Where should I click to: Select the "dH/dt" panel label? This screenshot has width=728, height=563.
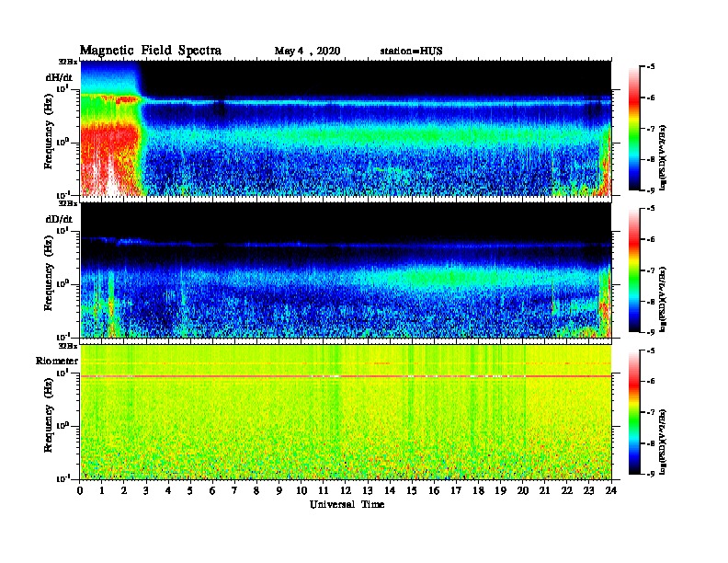(59, 77)
